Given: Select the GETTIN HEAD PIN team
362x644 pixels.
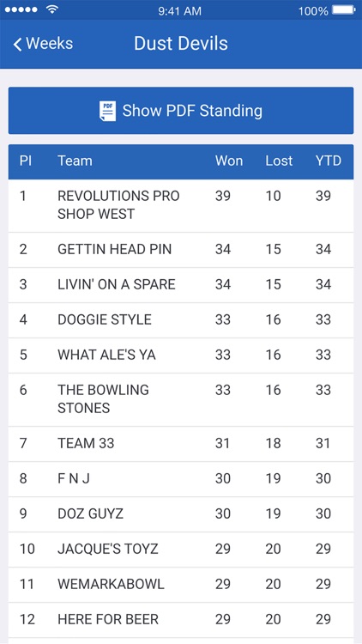Looking at the screenshot, I should (x=181, y=250).
